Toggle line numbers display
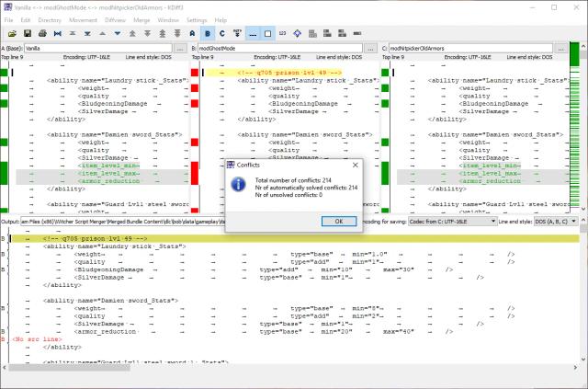 pyautogui.click(x=282, y=33)
